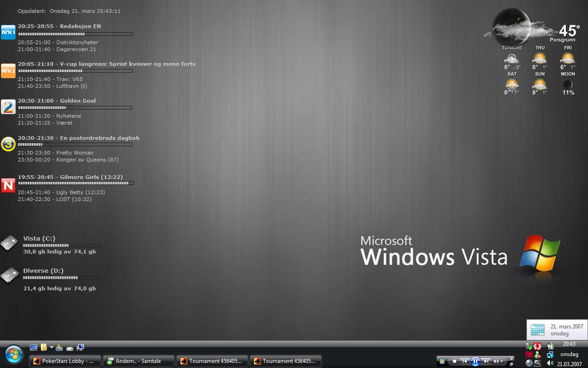Click '21:40-22:30 - LOST (10:22)' listing
This screenshot has width=588, height=368.
55,199
